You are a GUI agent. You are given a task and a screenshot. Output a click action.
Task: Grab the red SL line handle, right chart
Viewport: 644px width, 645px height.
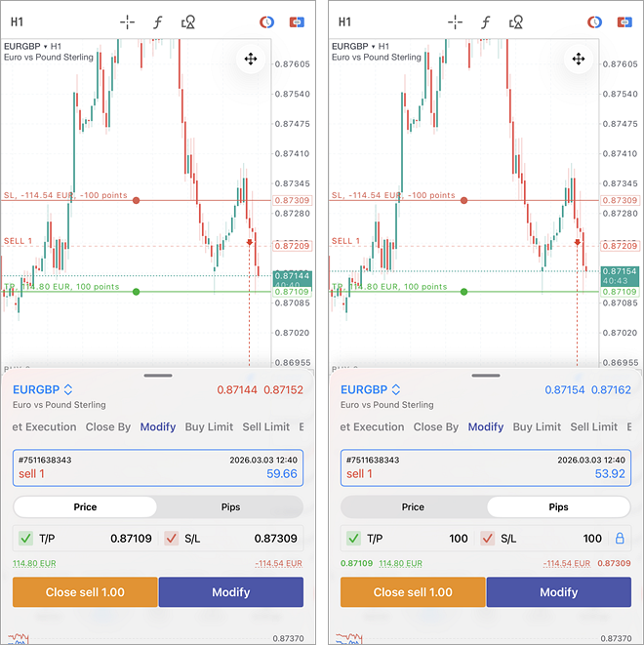(463, 200)
